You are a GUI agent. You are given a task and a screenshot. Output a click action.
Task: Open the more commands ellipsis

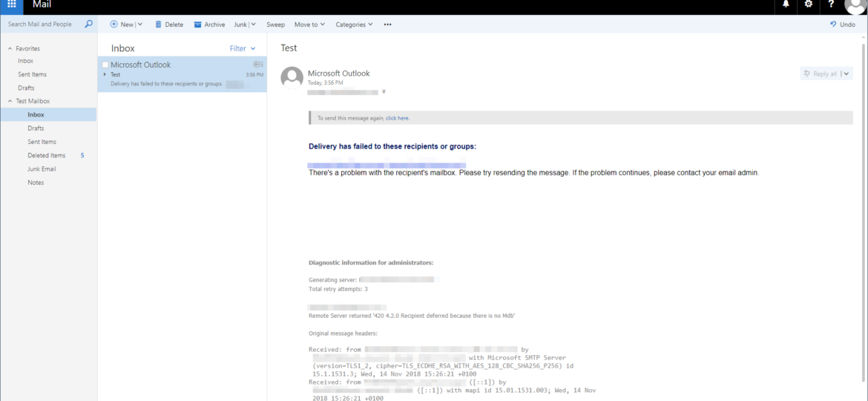pyautogui.click(x=387, y=25)
